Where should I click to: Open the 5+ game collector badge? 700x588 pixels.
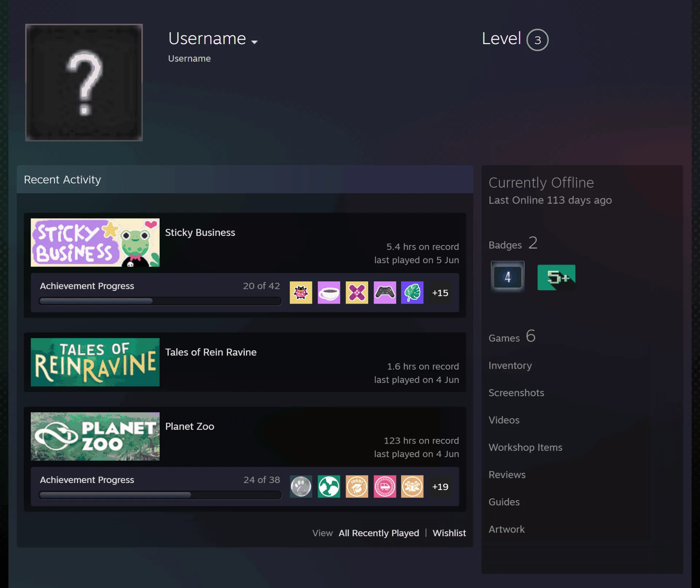(x=556, y=277)
